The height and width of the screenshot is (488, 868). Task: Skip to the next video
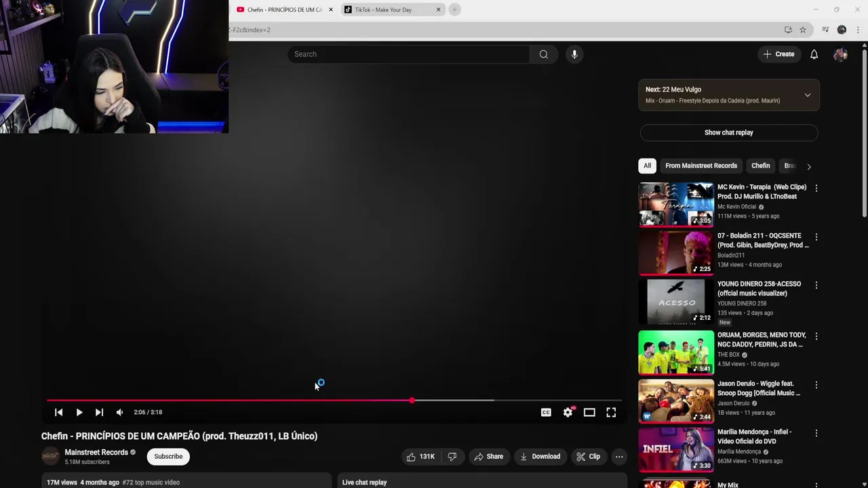99,412
